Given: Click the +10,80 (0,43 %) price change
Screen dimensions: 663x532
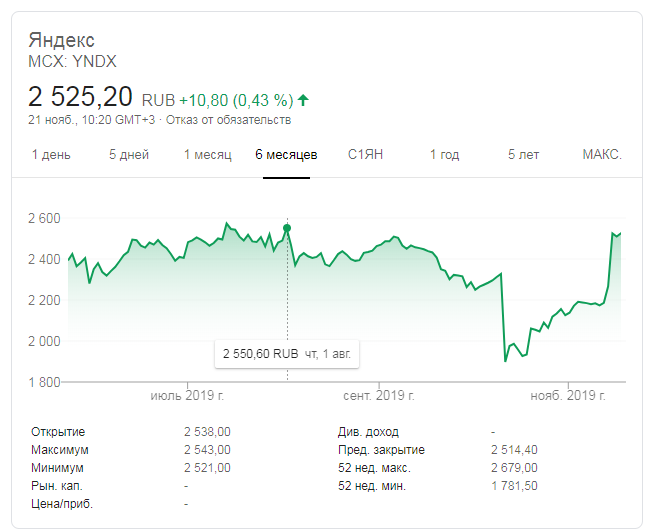Looking at the screenshot, I should (x=236, y=100).
